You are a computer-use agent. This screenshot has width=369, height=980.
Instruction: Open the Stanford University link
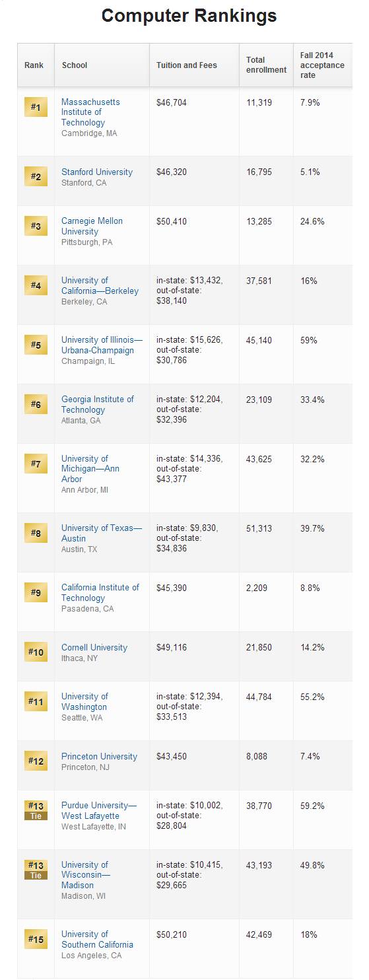click(x=97, y=172)
